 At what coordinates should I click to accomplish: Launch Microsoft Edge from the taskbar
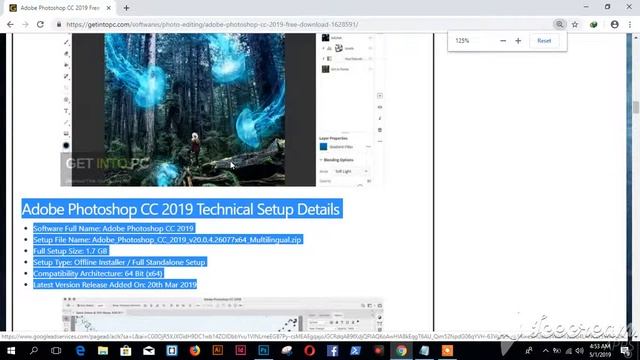tap(80, 351)
